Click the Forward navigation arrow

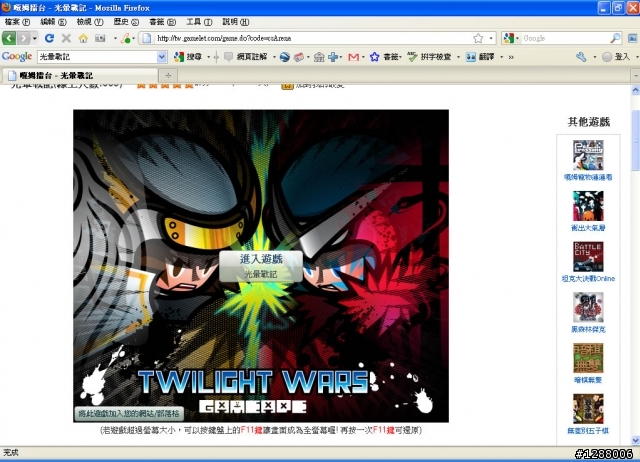(x=24, y=38)
